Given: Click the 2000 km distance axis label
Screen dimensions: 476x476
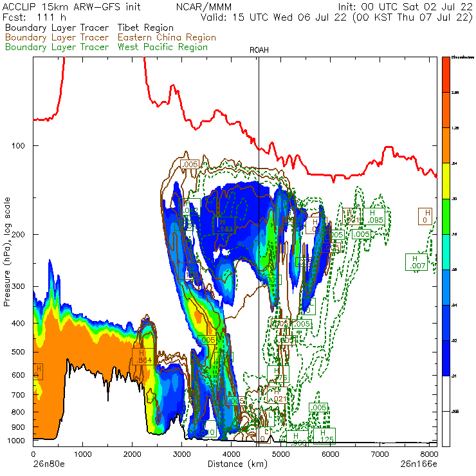Looking at the screenshot, I should tap(132, 454).
